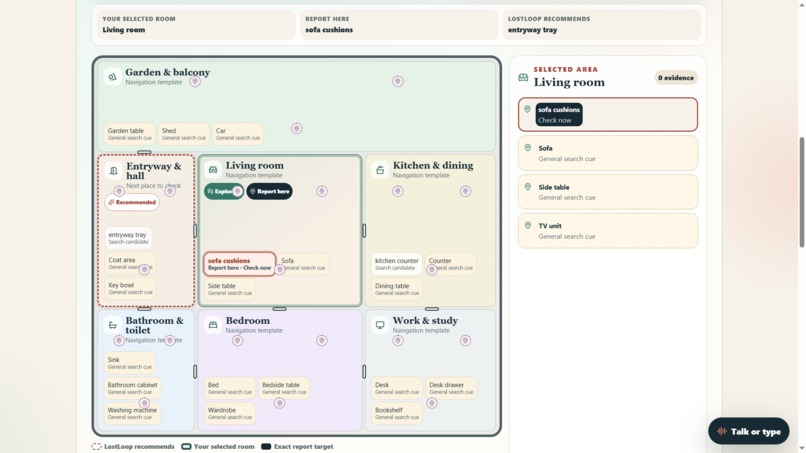This screenshot has height=453, width=806.
Task: Select the Side table card in the side panel
Action: coord(608,192)
